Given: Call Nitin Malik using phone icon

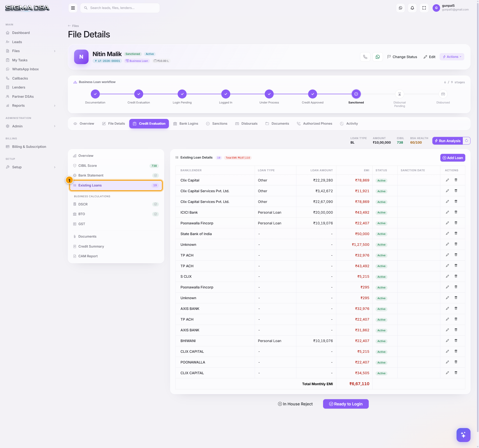Looking at the screenshot, I should coord(365,57).
